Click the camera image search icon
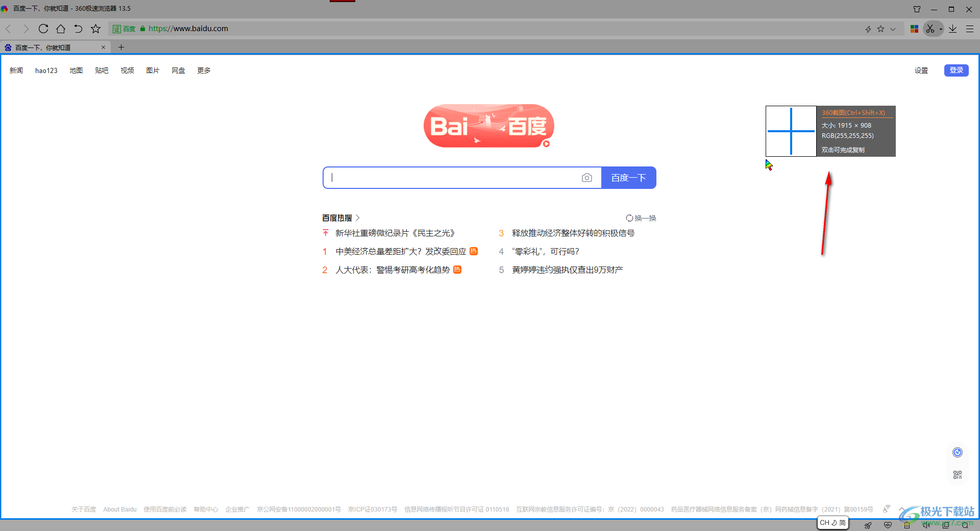The height and width of the screenshot is (531, 980). [x=587, y=178]
